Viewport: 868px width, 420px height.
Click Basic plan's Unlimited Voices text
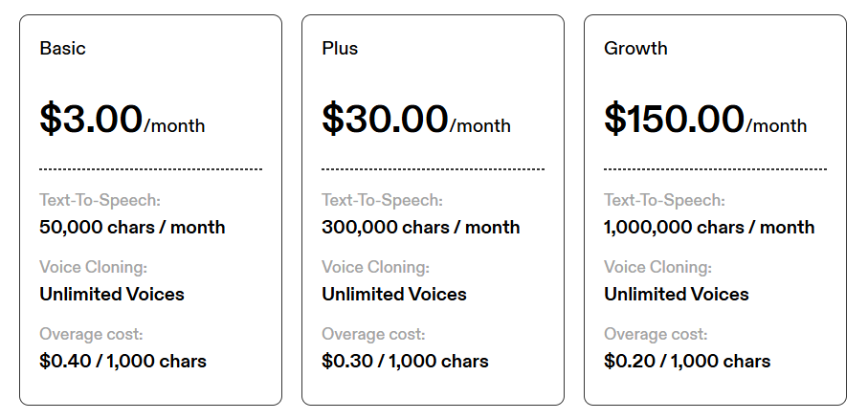[111, 294]
